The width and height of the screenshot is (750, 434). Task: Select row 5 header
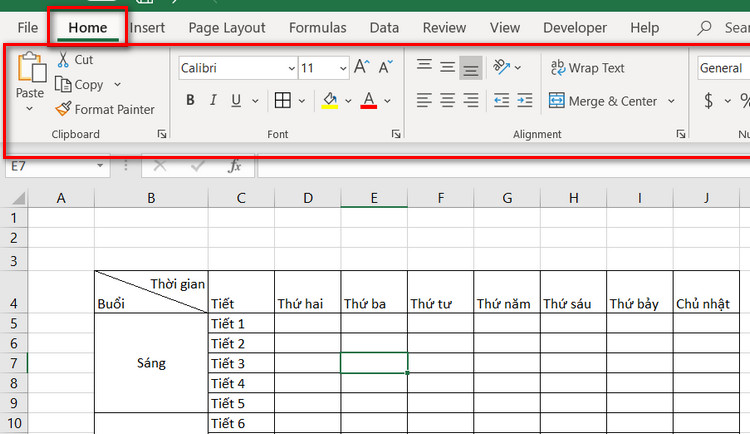click(14, 323)
